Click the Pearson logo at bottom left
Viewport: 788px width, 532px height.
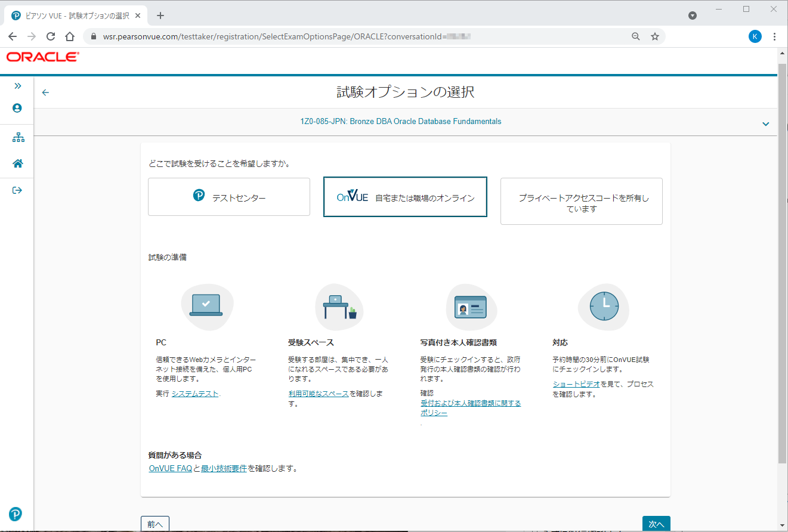click(16, 514)
